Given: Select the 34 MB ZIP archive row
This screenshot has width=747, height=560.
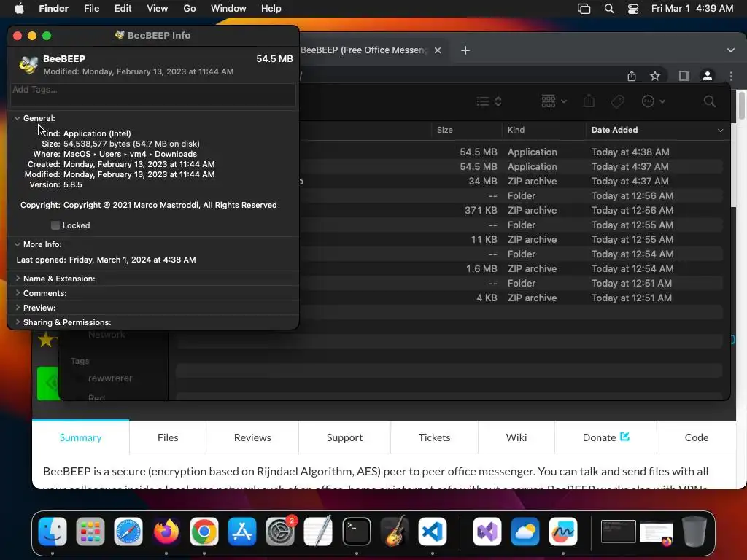Looking at the screenshot, I should click(x=511, y=182).
